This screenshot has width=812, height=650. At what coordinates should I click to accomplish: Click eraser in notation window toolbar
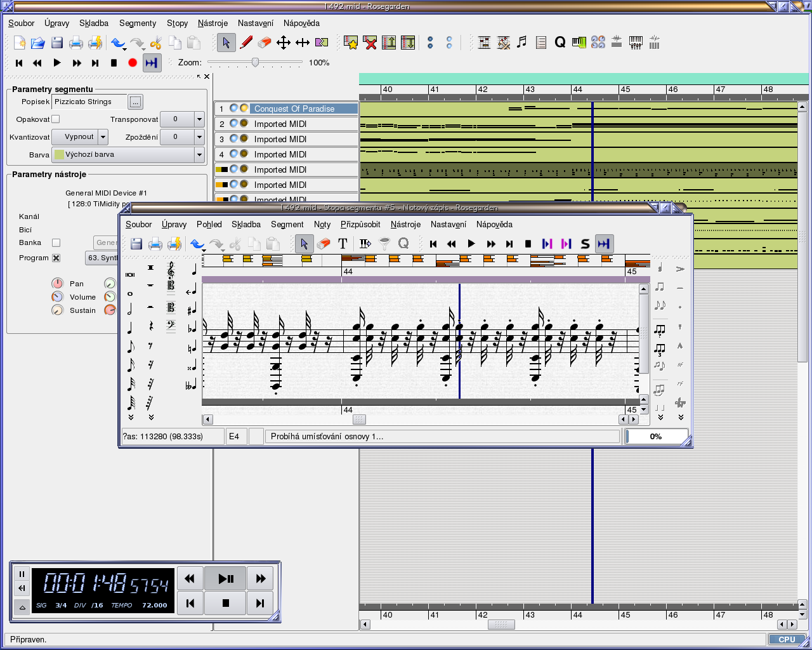pyautogui.click(x=324, y=244)
